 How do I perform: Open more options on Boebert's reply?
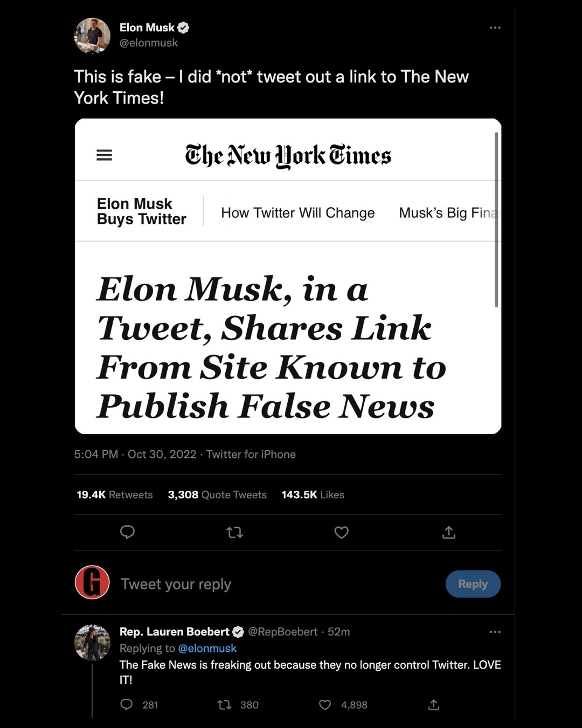click(495, 631)
